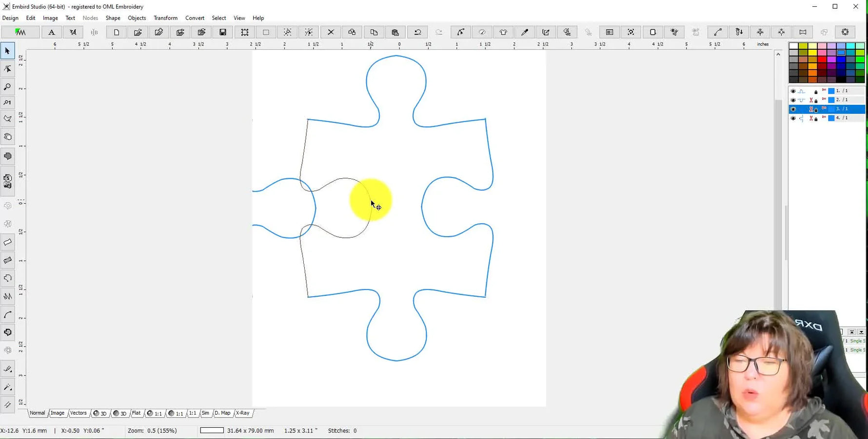Switch to the D. Map view tab
868x439 pixels.
pos(222,413)
